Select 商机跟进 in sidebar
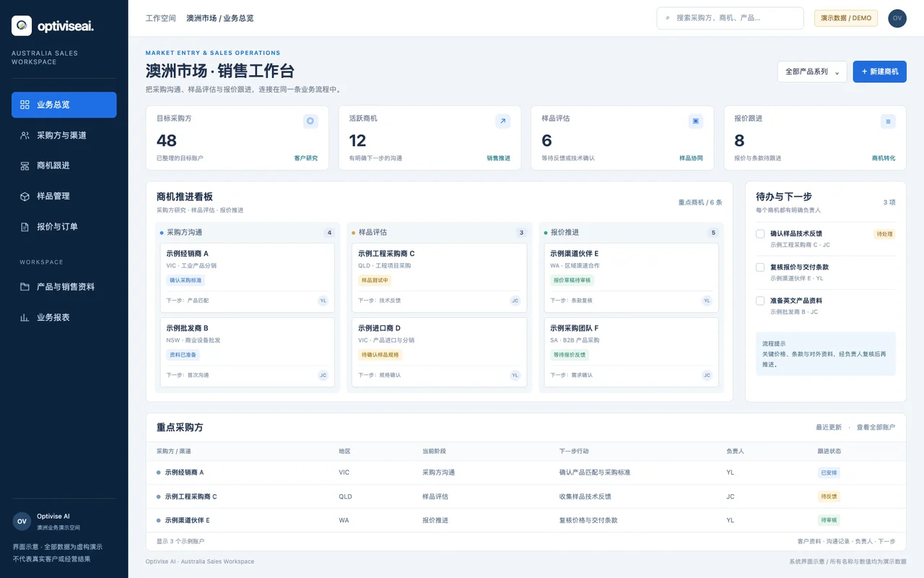Viewport: 924px width, 578px height. point(64,165)
